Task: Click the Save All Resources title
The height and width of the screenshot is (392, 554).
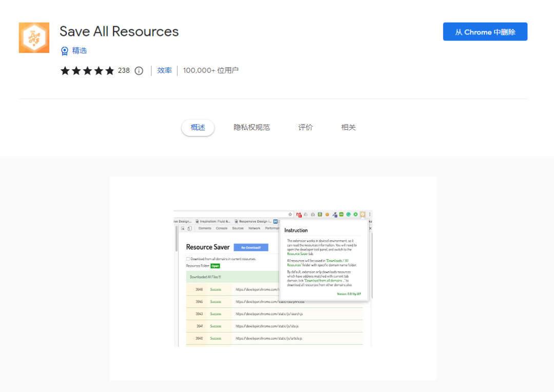Action: 119,31
